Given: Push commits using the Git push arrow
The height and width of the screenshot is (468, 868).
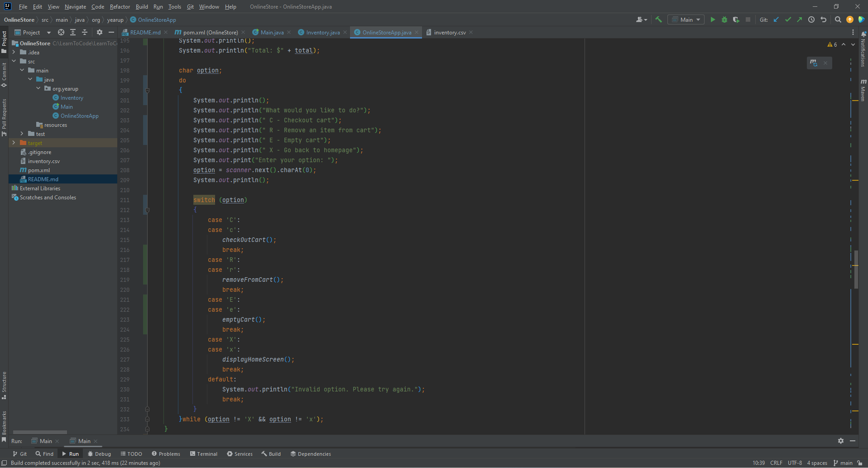Looking at the screenshot, I should 800,19.
